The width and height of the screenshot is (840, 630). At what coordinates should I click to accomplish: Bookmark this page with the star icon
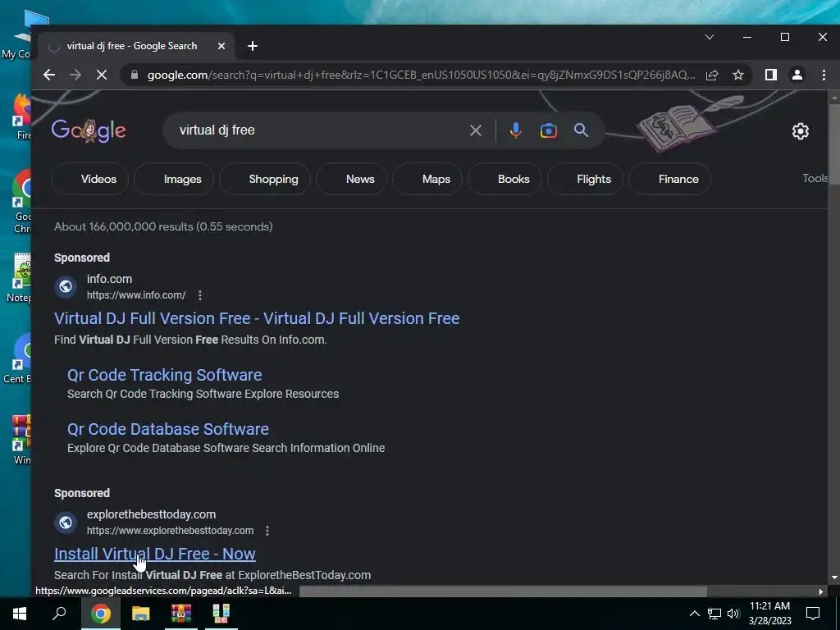(738, 75)
